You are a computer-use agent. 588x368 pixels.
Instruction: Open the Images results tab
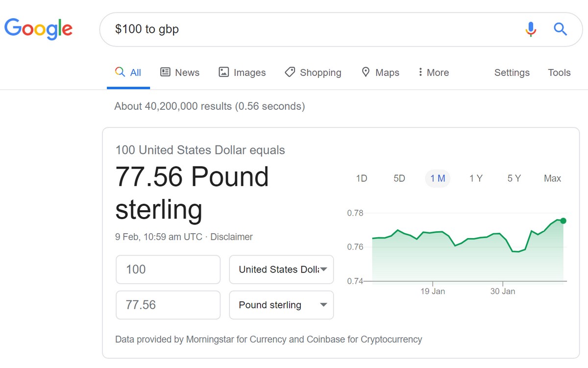[x=242, y=73]
